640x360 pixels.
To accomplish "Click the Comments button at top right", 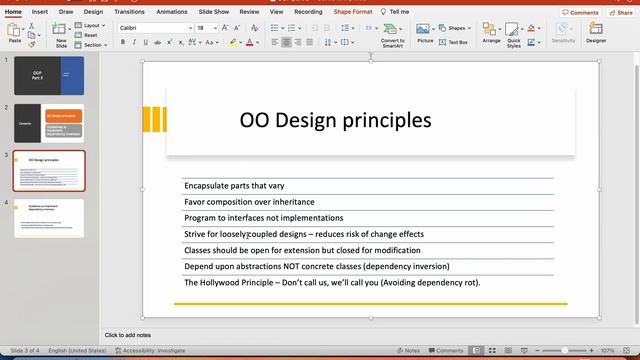I will coord(580,13).
